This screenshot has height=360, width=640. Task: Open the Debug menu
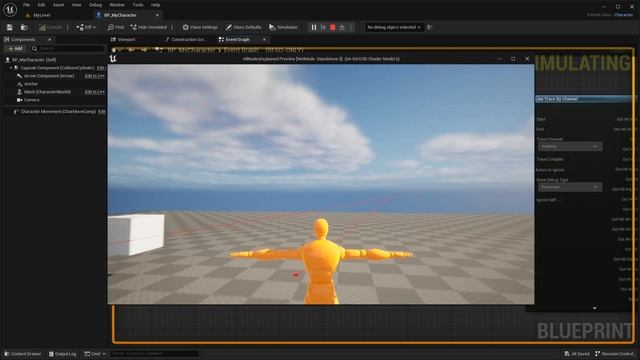96,5
